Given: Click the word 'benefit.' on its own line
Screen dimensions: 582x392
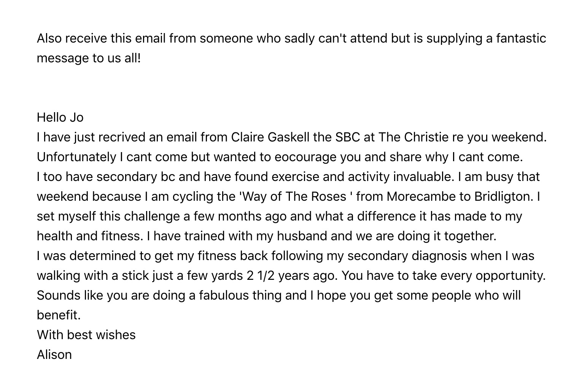Looking at the screenshot, I should 59,315.
